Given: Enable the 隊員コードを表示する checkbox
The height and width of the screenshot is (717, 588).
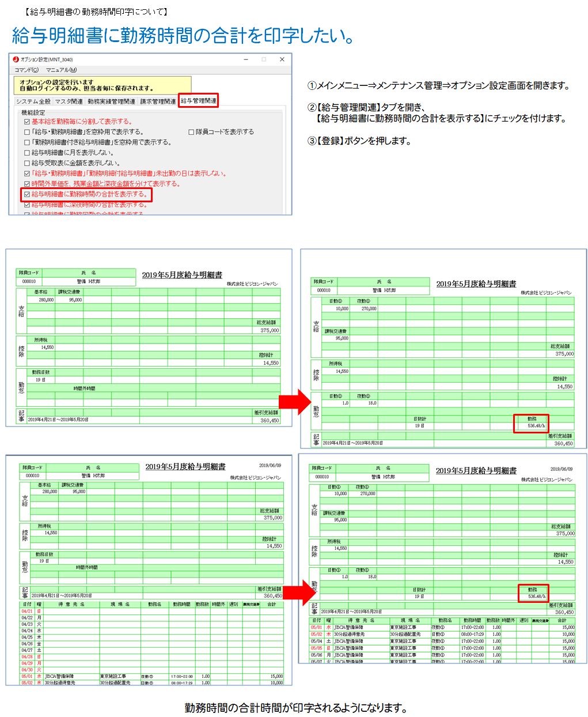Looking at the screenshot, I should 191,132.
